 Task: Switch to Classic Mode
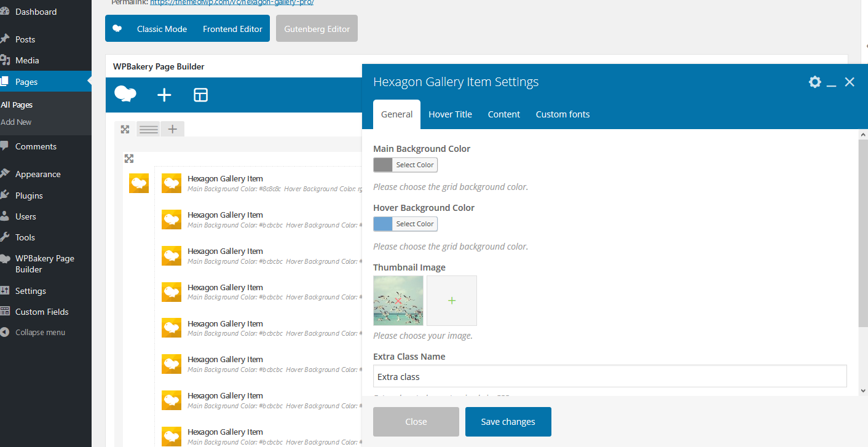pyautogui.click(x=162, y=29)
